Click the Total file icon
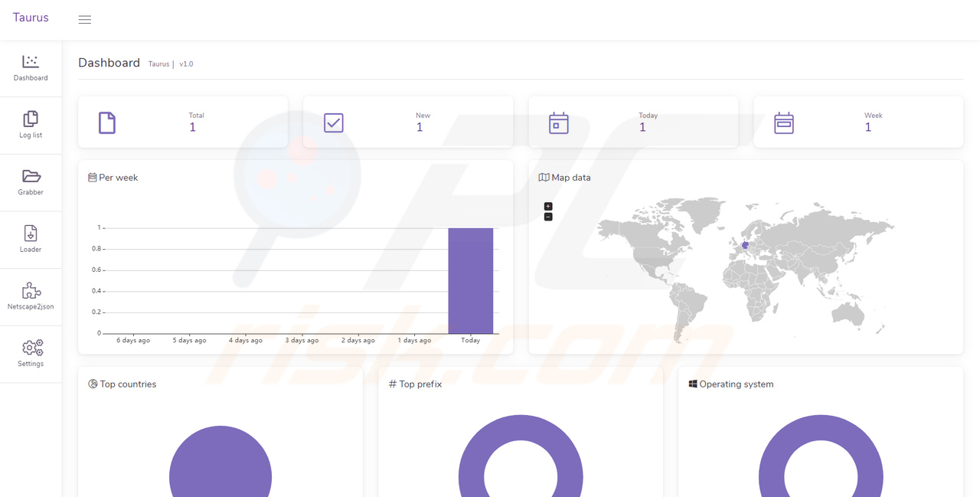This screenshot has width=980, height=497. tap(107, 123)
